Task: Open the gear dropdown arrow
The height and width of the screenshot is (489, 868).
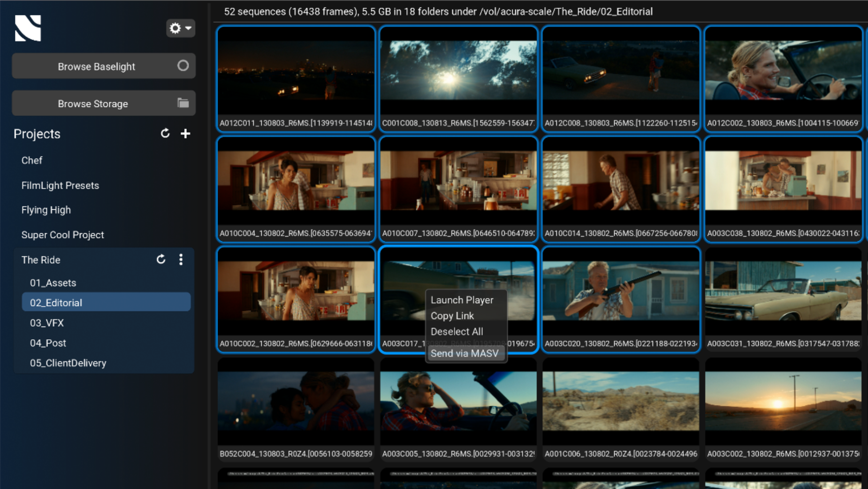Action: [187, 28]
